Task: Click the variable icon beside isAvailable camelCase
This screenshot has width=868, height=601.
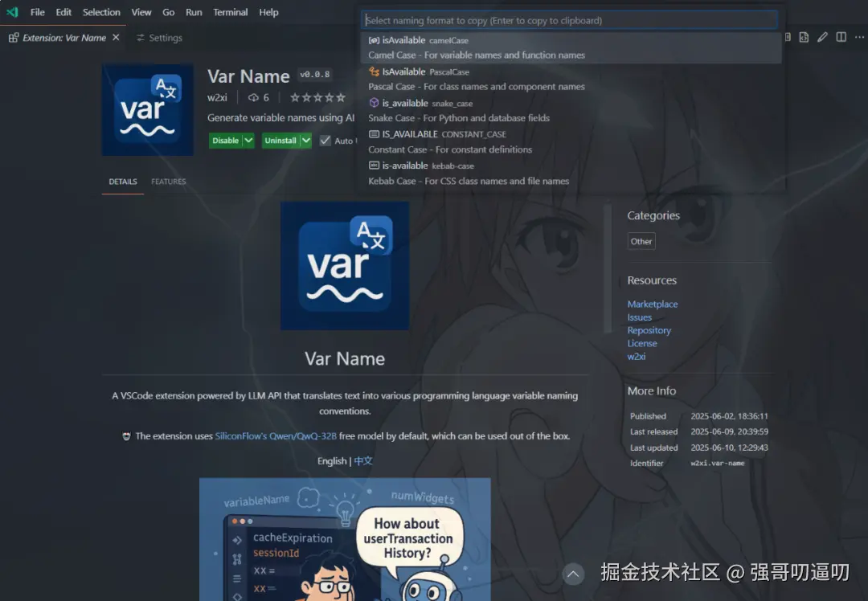Action: [x=375, y=40]
